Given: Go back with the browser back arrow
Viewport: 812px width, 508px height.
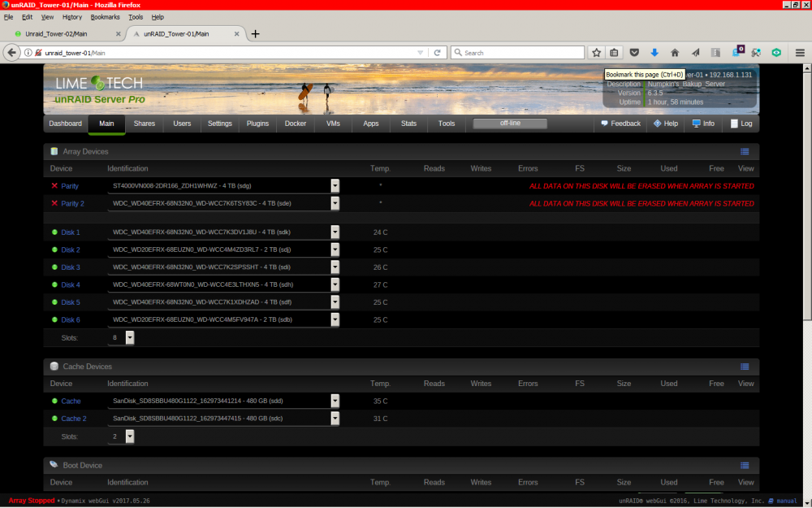Looking at the screenshot, I should (x=11, y=52).
